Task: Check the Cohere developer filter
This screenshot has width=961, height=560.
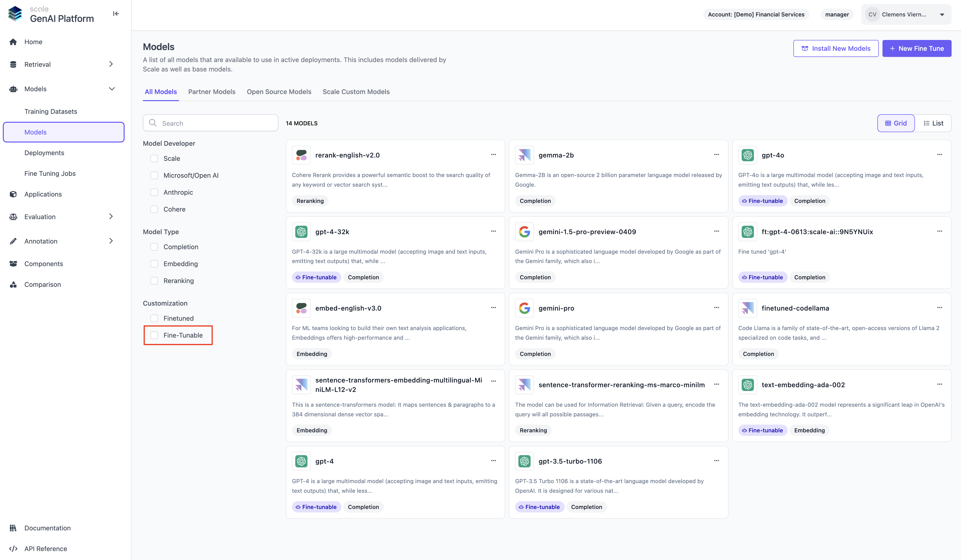Action: pyautogui.click(x=154, y=209)
